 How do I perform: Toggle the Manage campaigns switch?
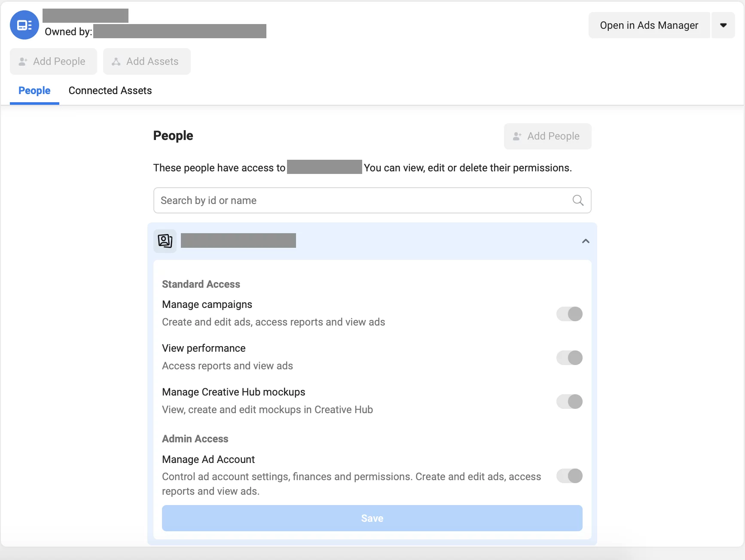(569, 314)
